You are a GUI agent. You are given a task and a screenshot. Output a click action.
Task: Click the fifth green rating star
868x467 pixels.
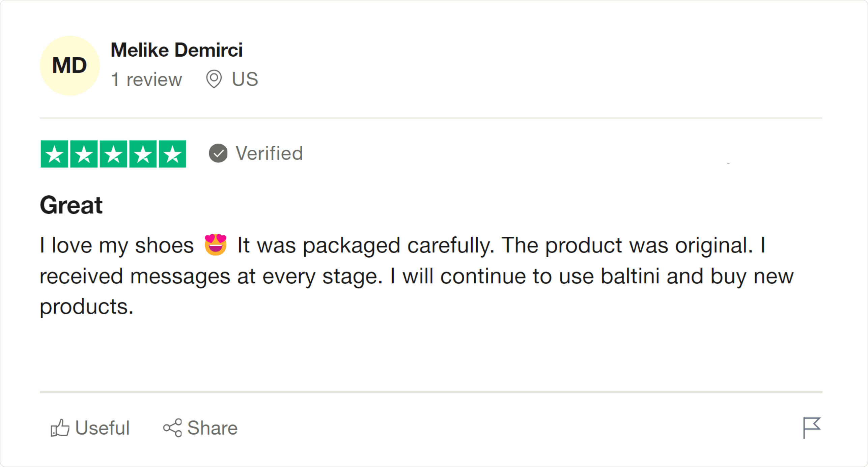point(172,154)
